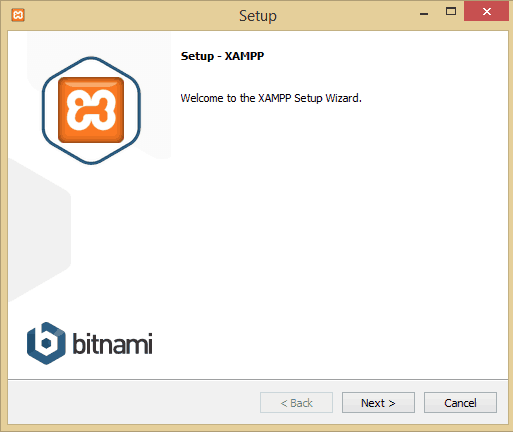Click the word "Setup" in the bold heading
This screenshot has height=432, width=513.
click(197, 56)
